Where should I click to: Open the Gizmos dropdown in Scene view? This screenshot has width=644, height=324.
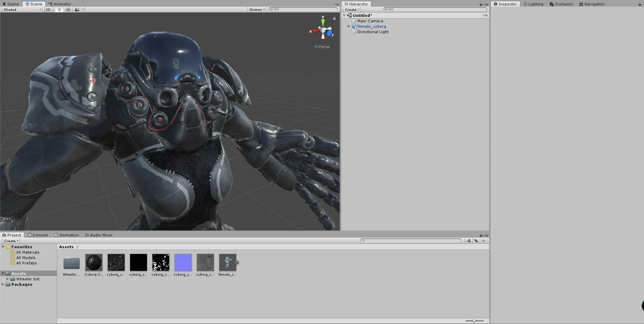pyautogui.click(x=256, y=9)
